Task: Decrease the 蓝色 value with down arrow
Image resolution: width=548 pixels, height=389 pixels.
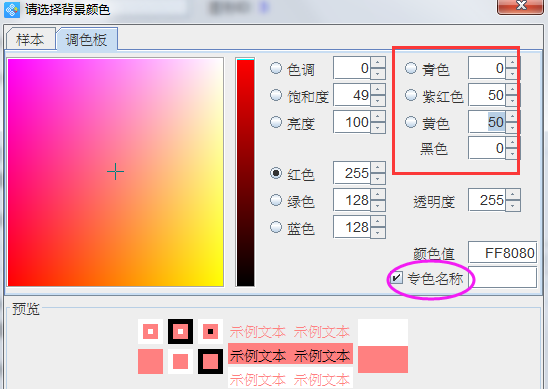Action: (378, 233)
